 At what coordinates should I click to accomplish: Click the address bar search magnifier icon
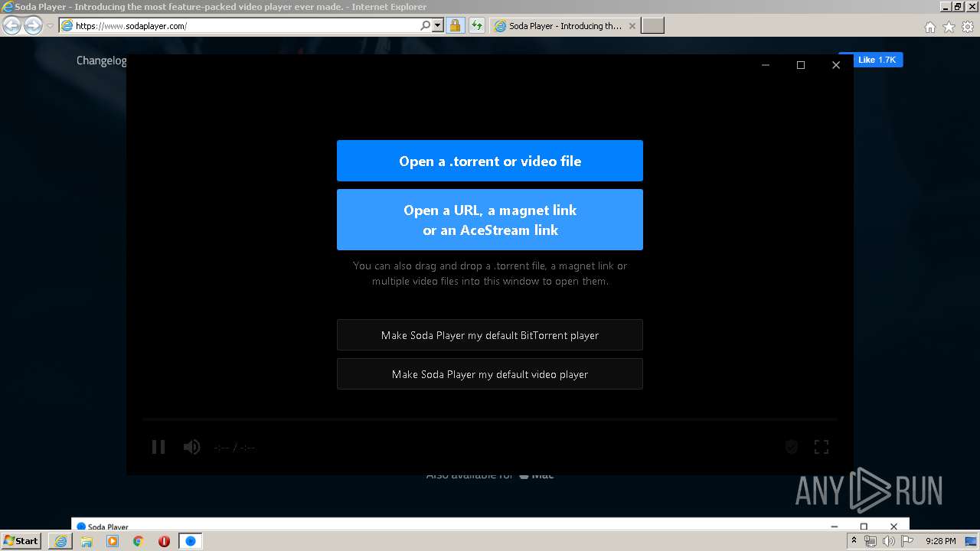426,26
